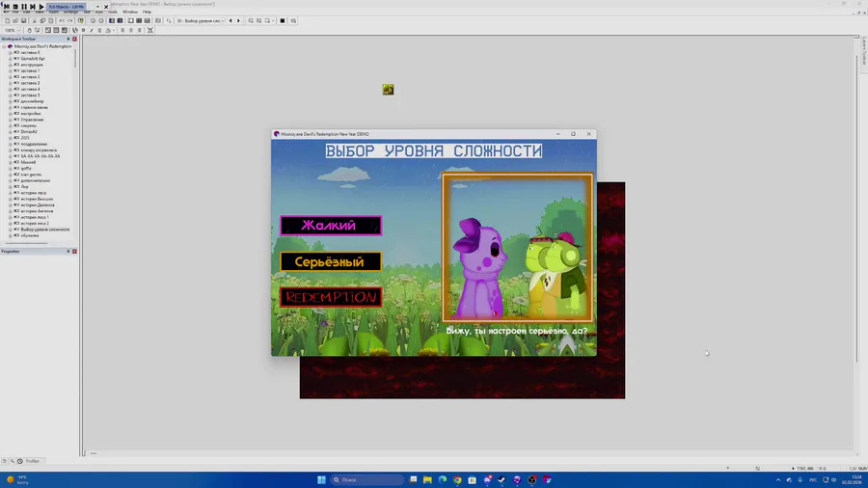This screenshot has width=868, height=488.
Task: Choose the 'REDEMPTION' difficulty button
Action: pyautogui.click(x=331, y=297)
